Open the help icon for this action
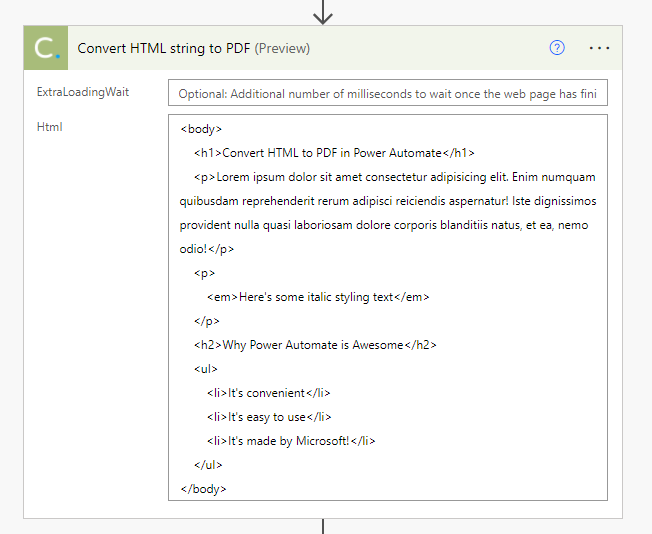Viewport: 652px width, 534px height. pos(557,48)
